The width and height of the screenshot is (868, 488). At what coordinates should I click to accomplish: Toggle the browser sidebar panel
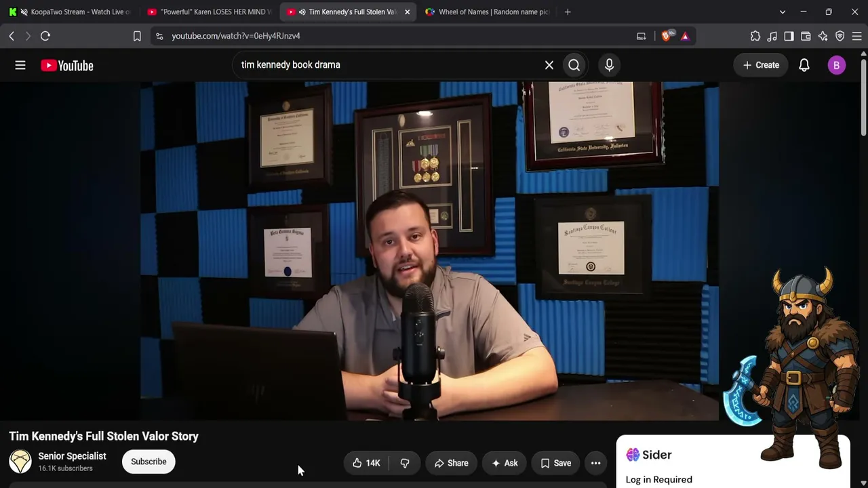pos(789,36)
